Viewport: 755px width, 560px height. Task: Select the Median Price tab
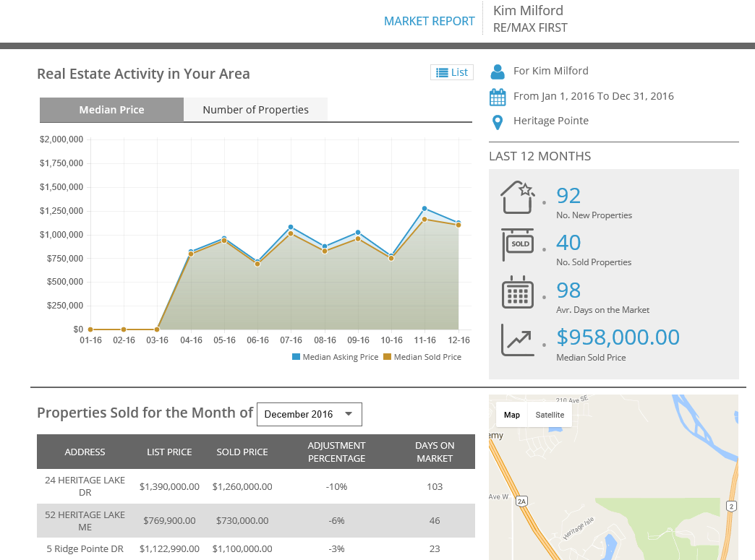click(x=111, y=110)
